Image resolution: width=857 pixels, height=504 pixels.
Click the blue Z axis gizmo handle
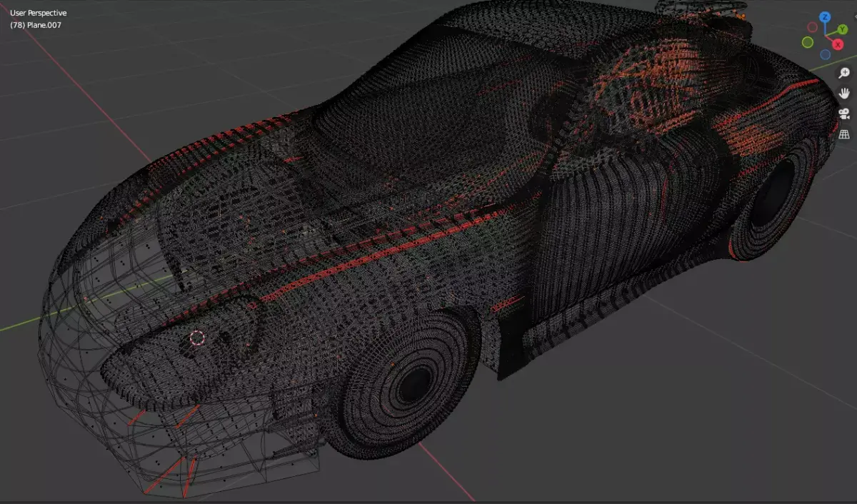click(825, 16)
